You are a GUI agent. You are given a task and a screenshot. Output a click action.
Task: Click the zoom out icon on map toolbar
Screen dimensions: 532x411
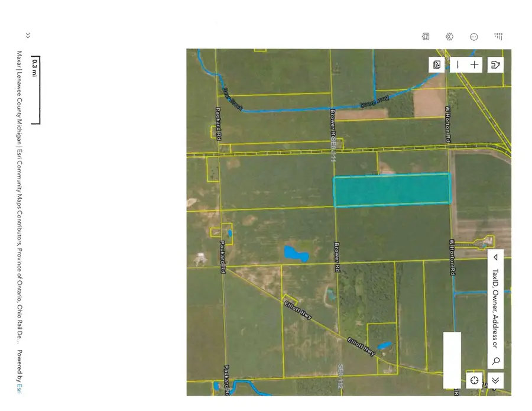tap(459, 64)
